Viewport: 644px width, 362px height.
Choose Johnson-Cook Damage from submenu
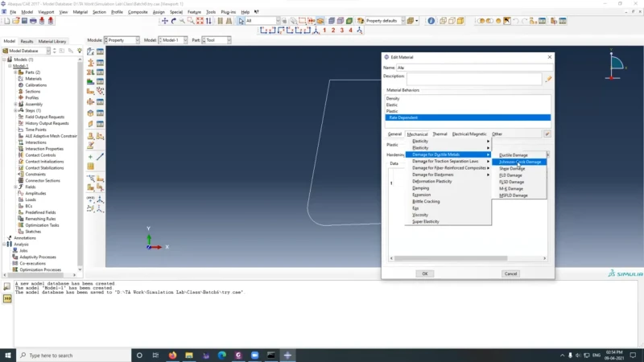pyautogui.click(x=519, y=162)
